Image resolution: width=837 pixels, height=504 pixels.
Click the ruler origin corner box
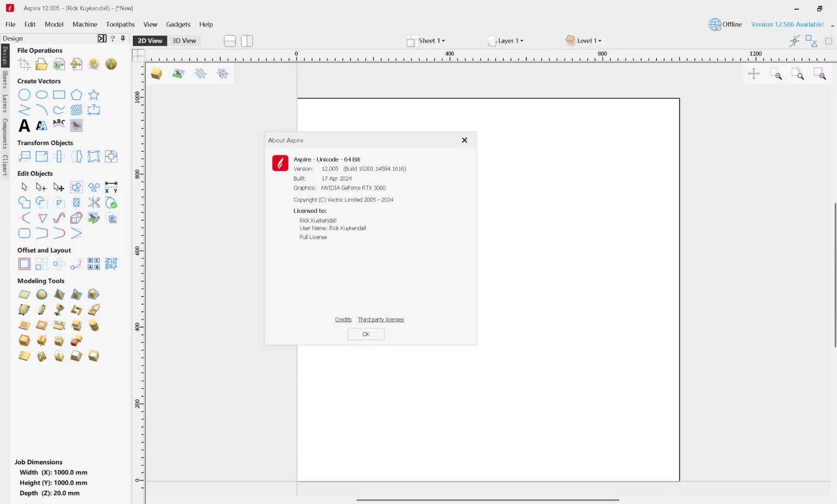(138, 55)
